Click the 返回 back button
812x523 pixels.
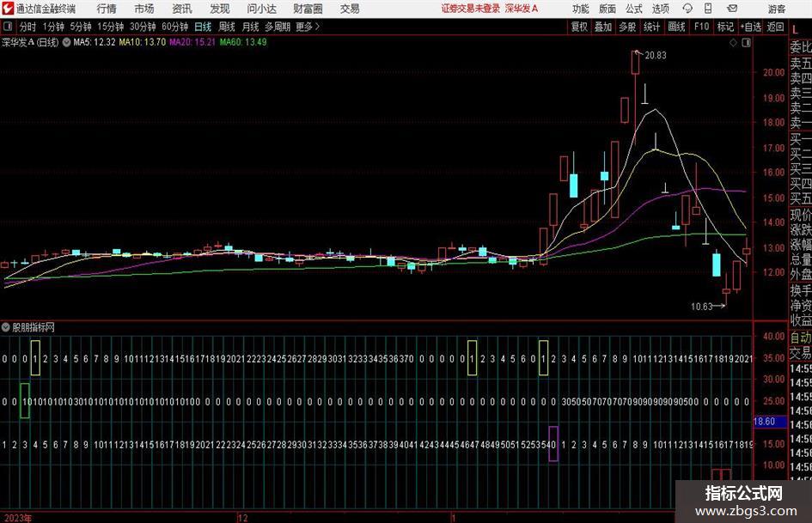point(776,27)
